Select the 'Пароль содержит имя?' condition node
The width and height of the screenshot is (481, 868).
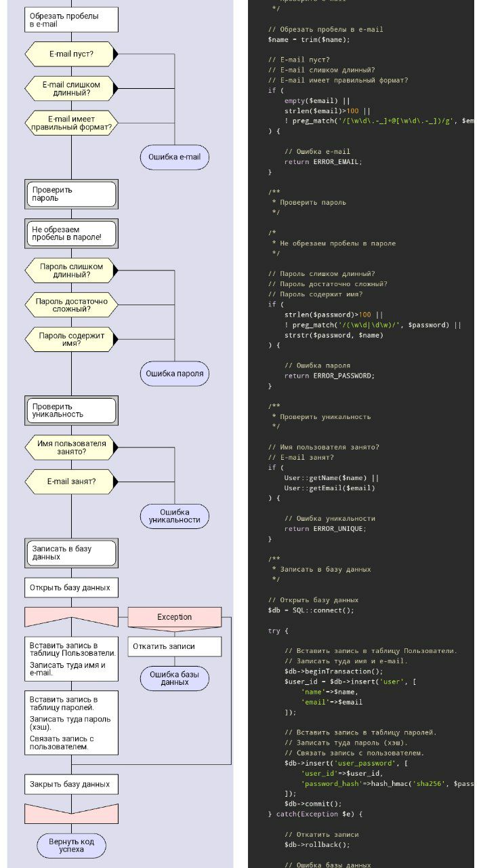[x=71, y=339]
